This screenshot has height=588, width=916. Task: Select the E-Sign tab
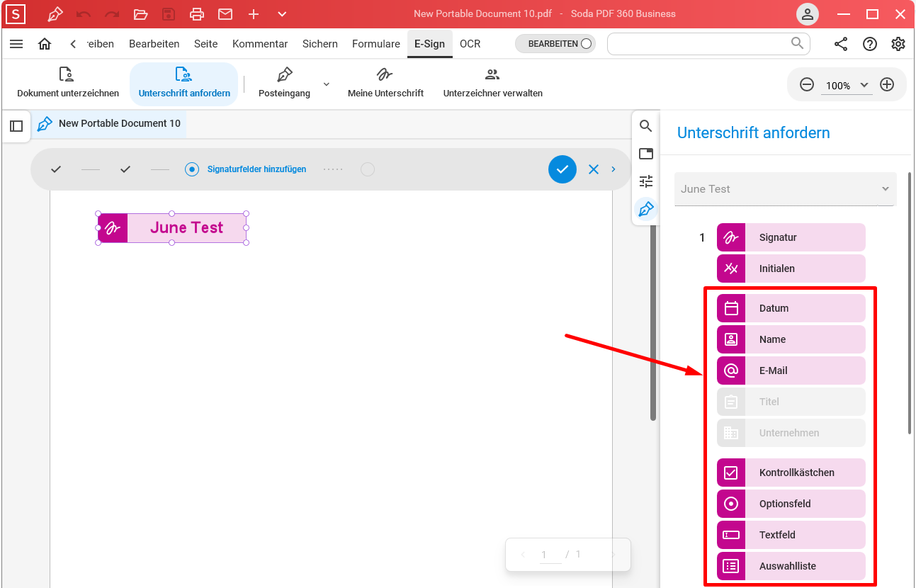point(430,44)
